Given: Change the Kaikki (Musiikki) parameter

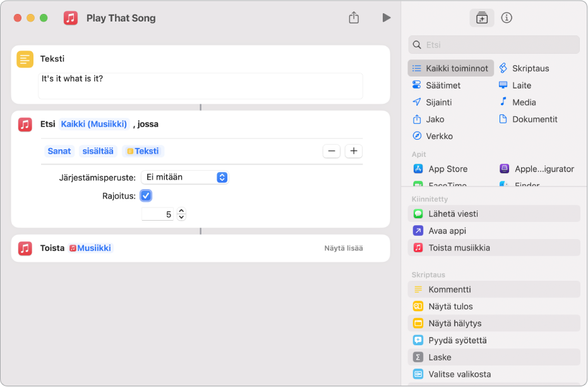Looking at the screenshot, I should (x=93, y=124).
